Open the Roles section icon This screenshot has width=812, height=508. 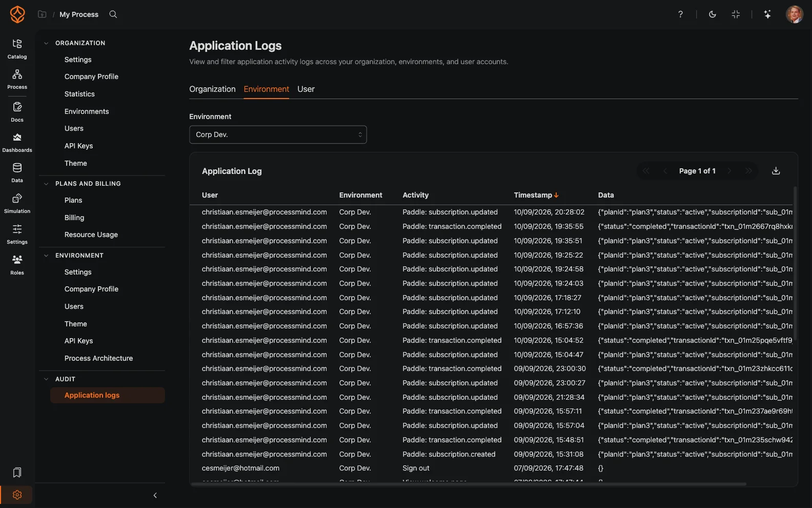pyautogui.click(x=17, y=265)
